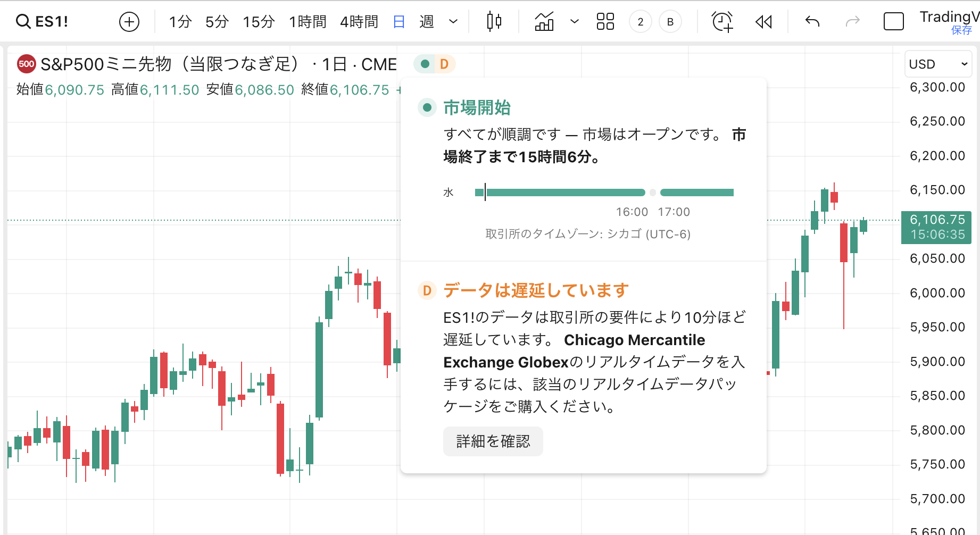This screenshot has width=980, height=535.
Task: Select the 1時間 timeframe
Action: point(308,22)
